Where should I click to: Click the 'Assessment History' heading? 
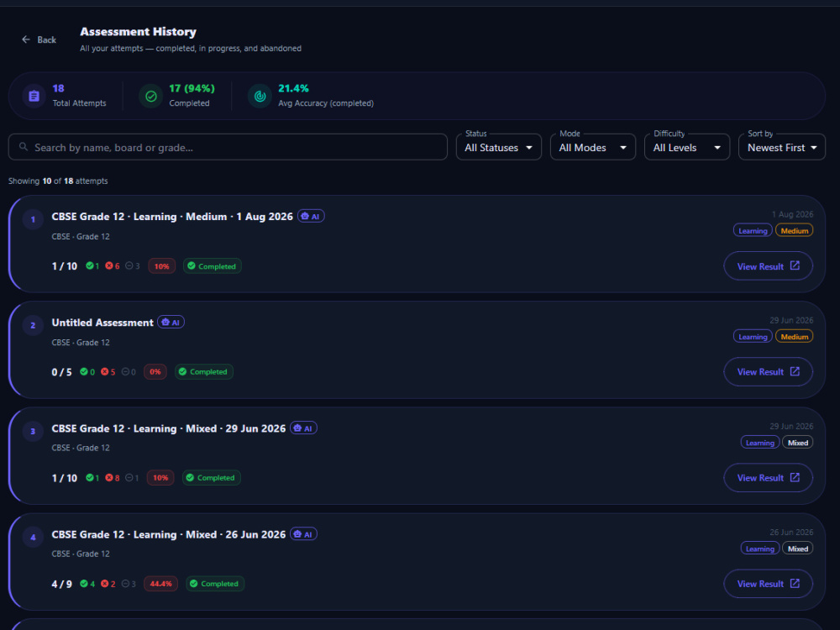coord(139,32)
